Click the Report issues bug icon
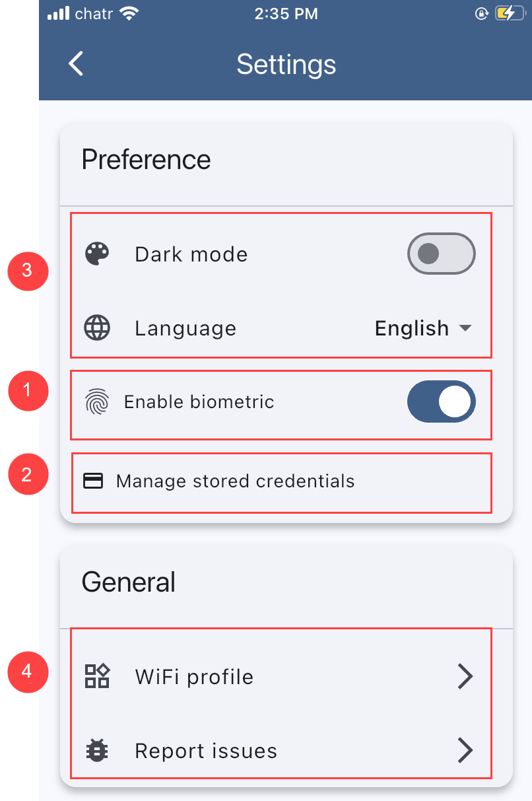532x801 pixels. coord(98,751)
